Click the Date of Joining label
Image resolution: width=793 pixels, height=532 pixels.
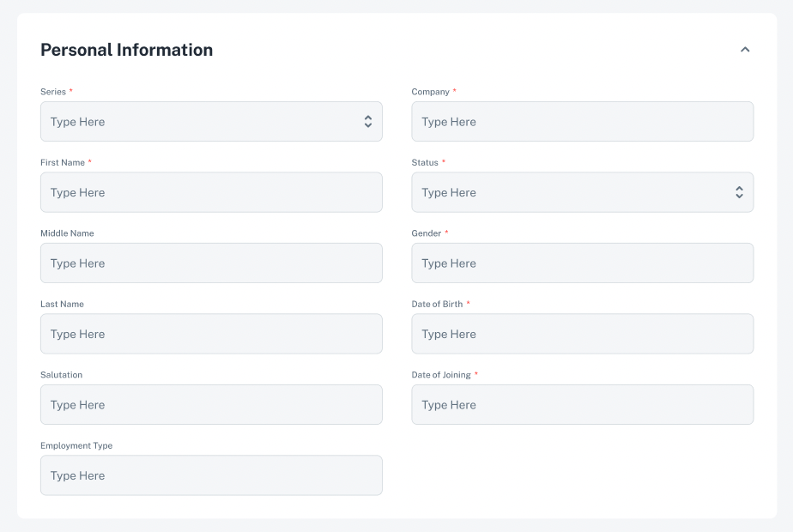click(441, 375)
